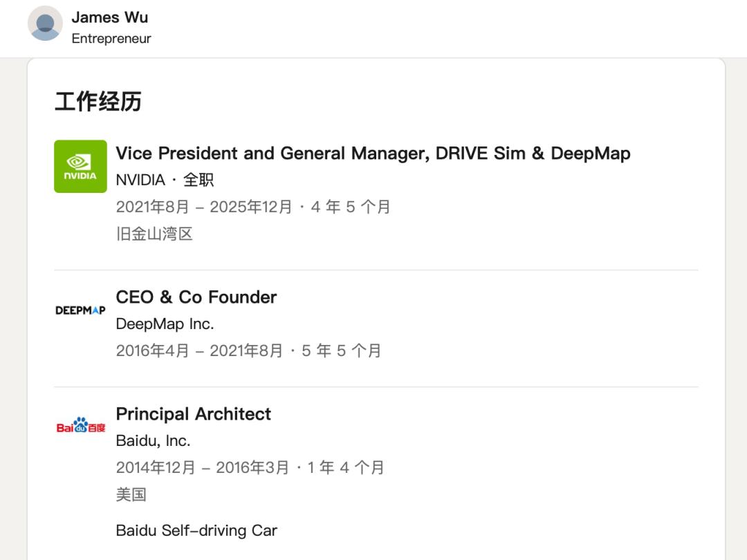This screenshot has height=560, width=747.
Task: Click the 工作经历 section heading
Action: [x=98, y=102]
